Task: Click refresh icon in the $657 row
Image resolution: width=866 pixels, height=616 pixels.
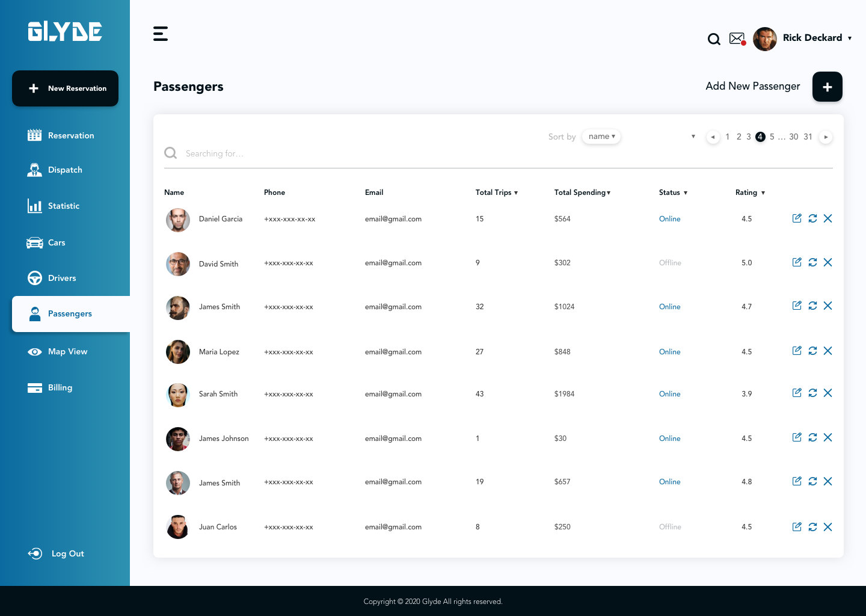Action: pos(812,481)
